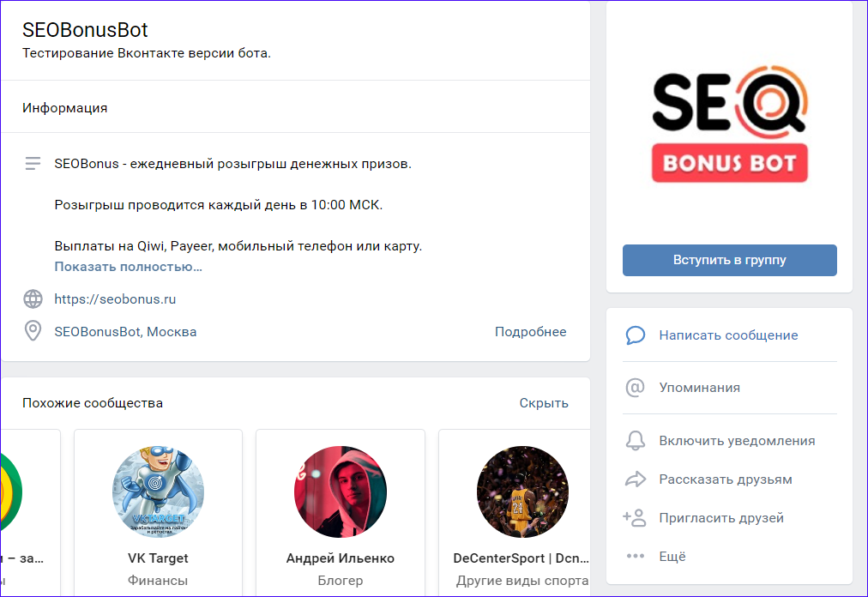Screen dimensions: 868x597
Task: Click the ежедневный розыгрыш денежных призов line
Action: [233, 164]
